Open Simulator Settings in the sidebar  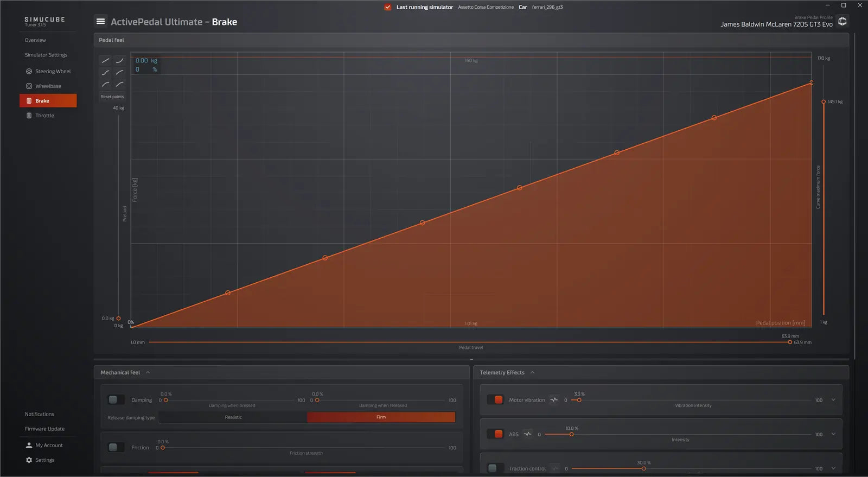[x=46, y=55]
